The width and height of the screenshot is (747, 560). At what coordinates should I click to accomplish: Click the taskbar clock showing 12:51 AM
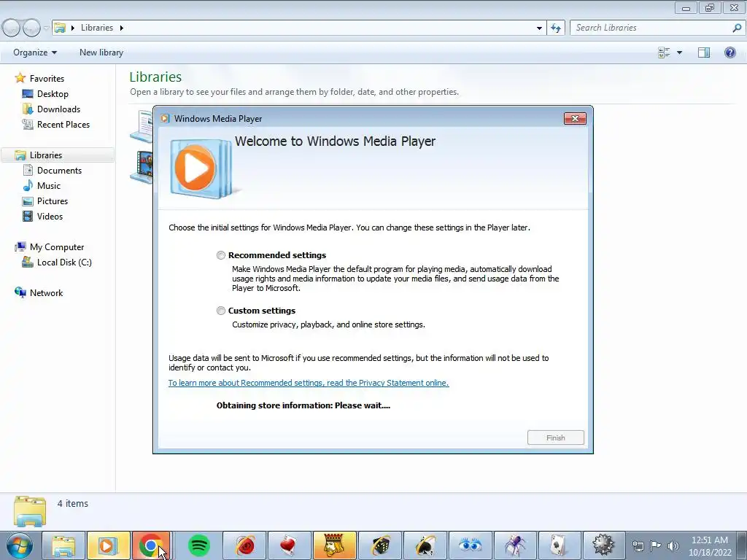pyautogui.click(x=710, y=546)
